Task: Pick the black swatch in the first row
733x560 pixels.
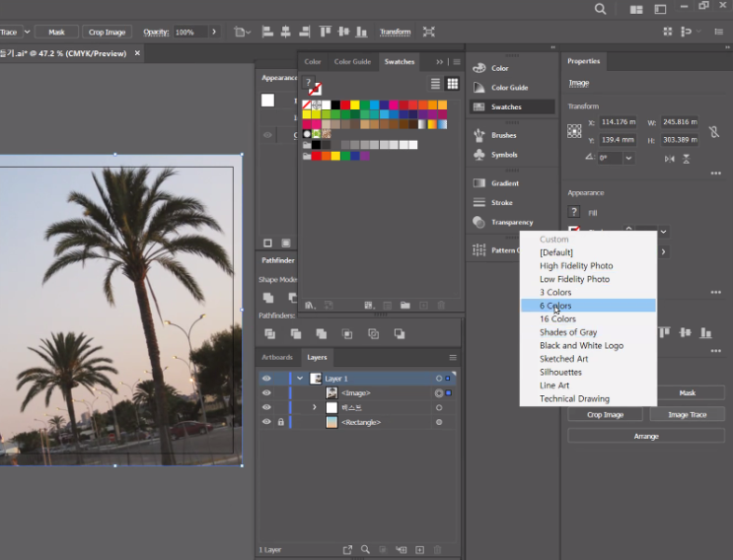Action: pos(336,105)
